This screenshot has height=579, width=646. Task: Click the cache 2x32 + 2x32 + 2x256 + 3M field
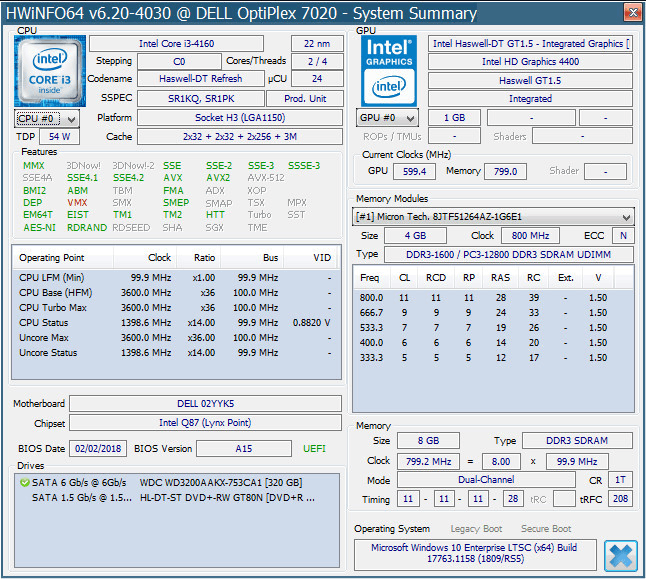(240, 137)
